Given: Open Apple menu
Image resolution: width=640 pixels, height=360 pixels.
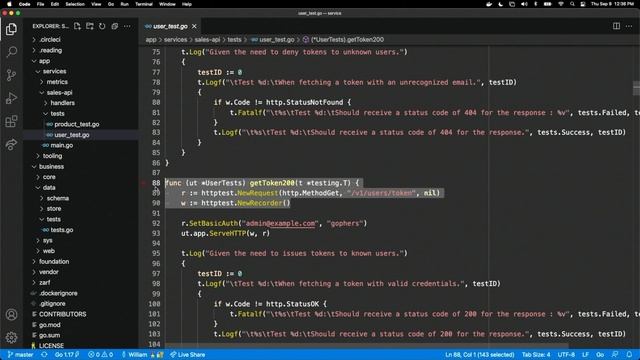Looking at the screenshot, I should click(x=9, y=4).
